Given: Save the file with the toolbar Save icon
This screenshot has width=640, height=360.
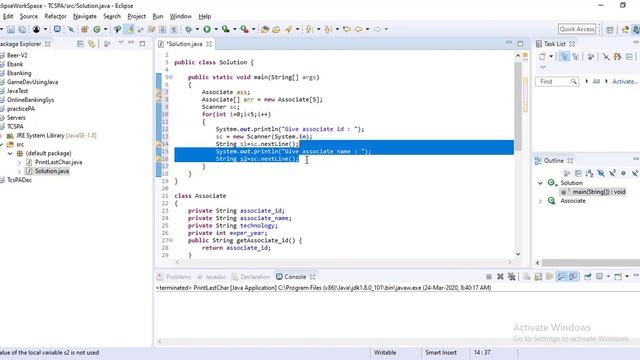Looking at the screenshot, I should click(x=11, y=29).
